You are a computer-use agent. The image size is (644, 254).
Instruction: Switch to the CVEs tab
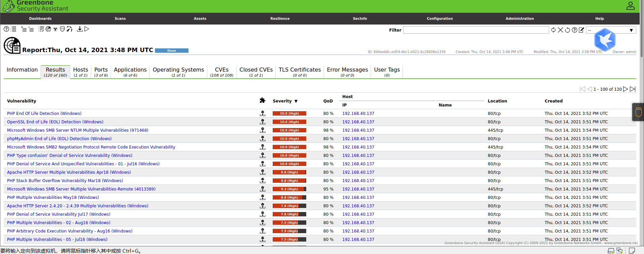(222, 72)
